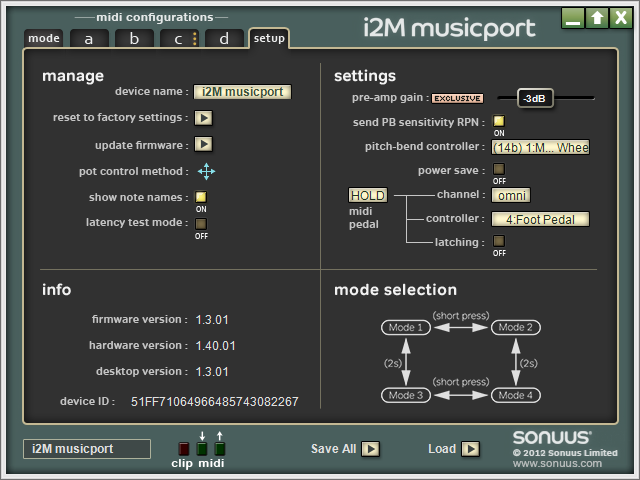Click the update firmware play button

(x=203, y=144)
